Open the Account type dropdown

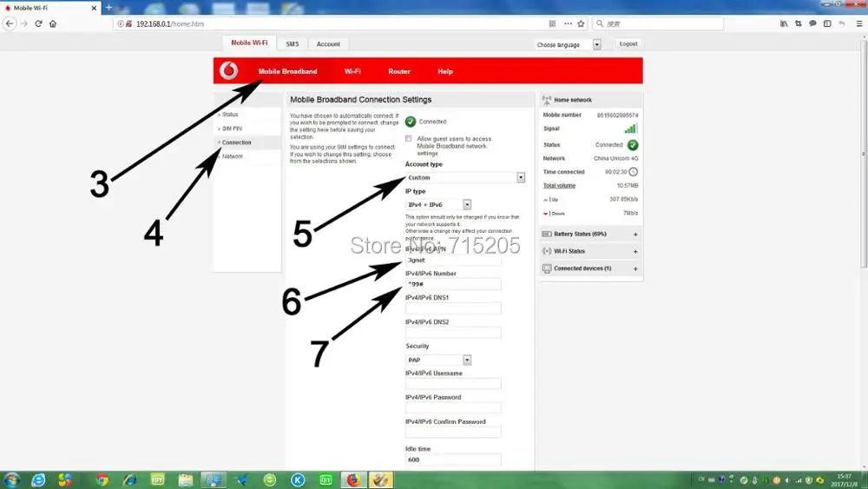[x=465, y=178]
